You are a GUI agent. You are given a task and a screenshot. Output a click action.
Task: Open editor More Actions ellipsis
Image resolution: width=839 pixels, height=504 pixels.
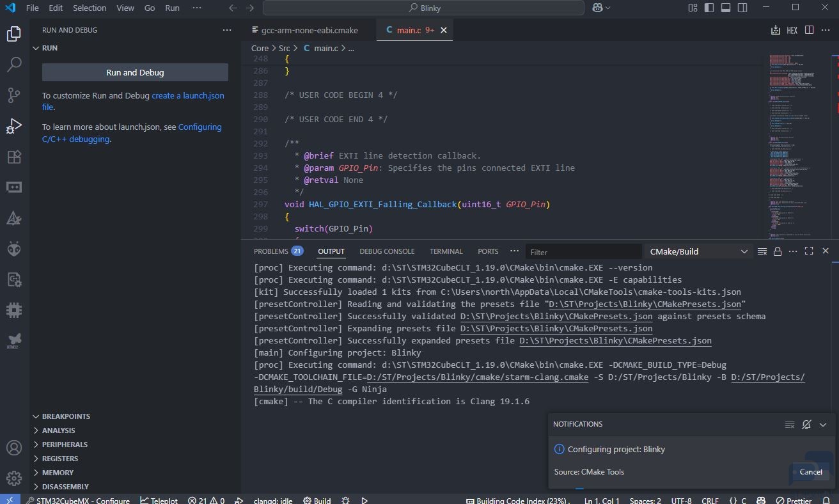(x=826, y=30)
